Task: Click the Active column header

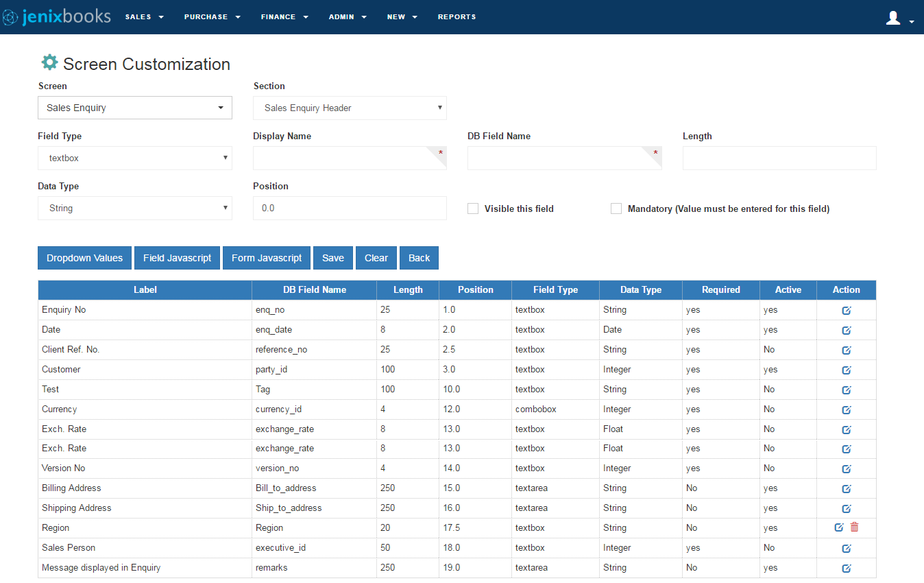Action: [788, 289]
